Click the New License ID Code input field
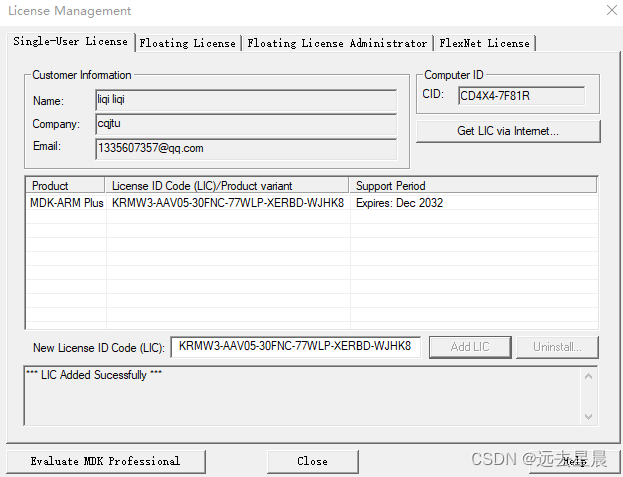623x477 pixels. click(x=296, y=347)
